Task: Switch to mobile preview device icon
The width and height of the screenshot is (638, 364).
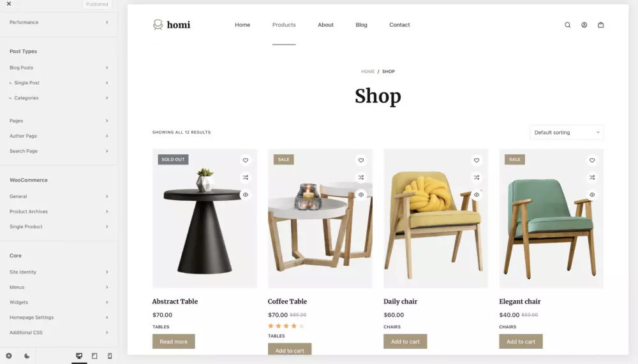Action: [x=110, y=356]
